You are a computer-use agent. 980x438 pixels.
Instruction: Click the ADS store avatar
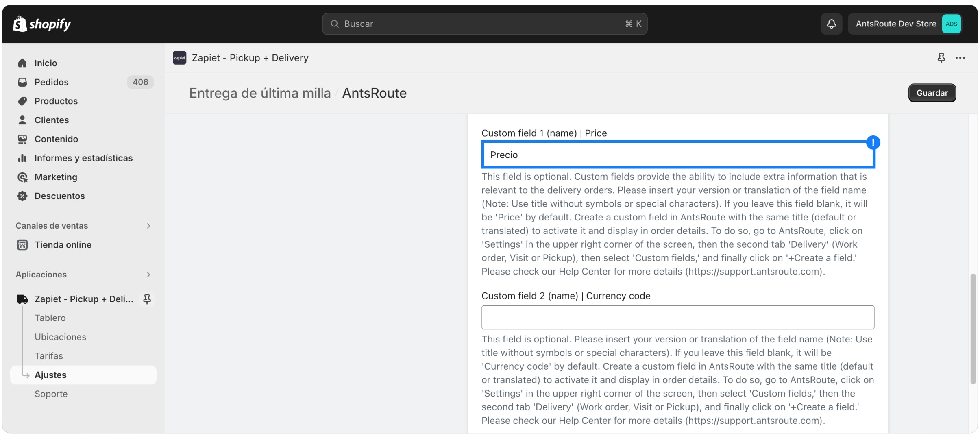point(951,24)
